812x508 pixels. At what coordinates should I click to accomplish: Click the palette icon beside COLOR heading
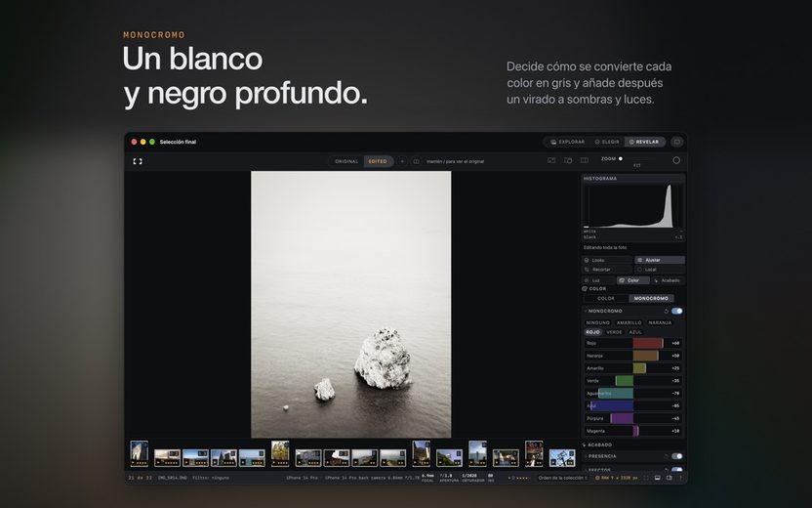coord(585,289)
